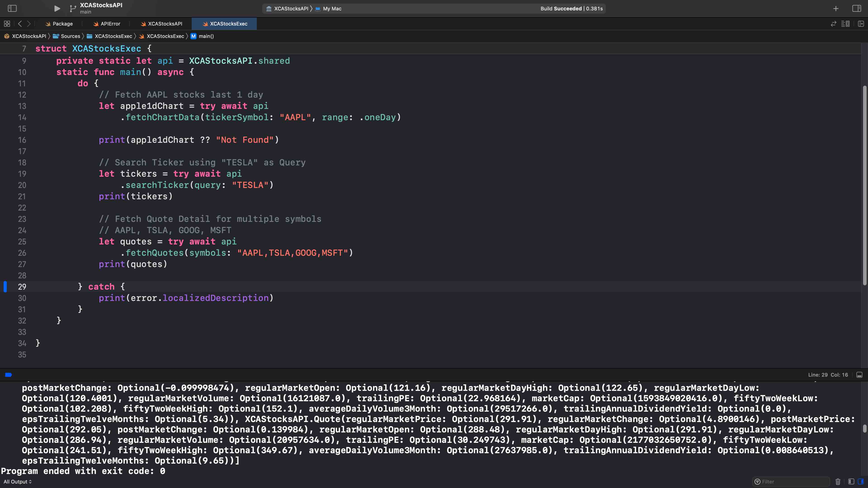Hide the debug area via status bar icon

point(859,375)
